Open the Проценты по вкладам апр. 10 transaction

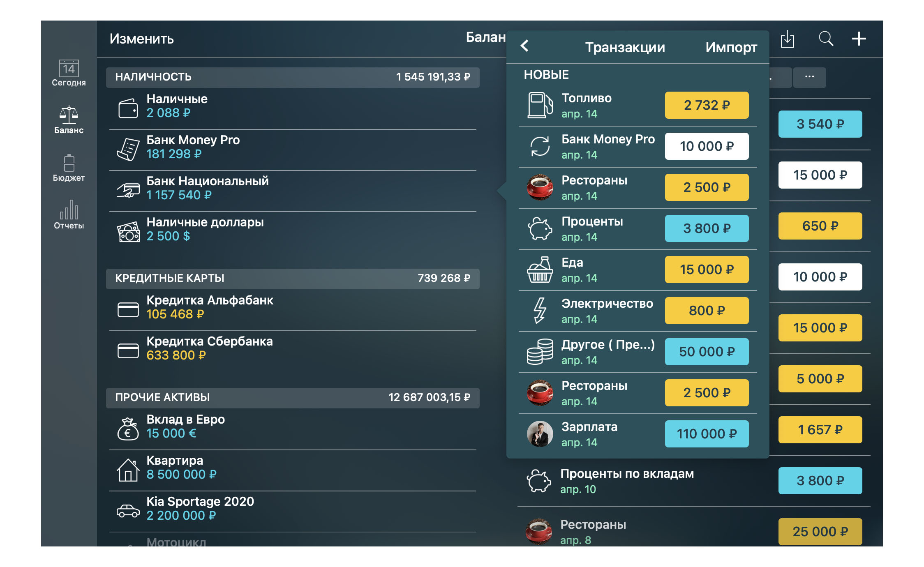pos(694,481)
